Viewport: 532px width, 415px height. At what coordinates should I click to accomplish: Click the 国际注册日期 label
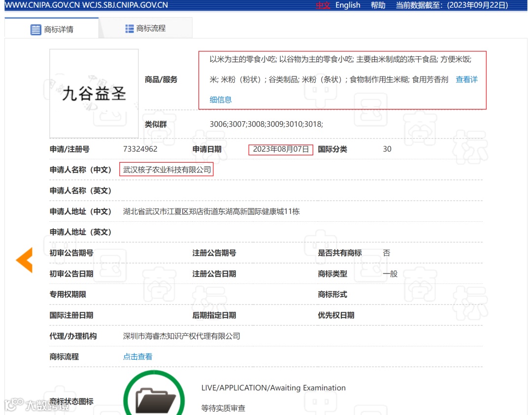(x=71, y=315)
